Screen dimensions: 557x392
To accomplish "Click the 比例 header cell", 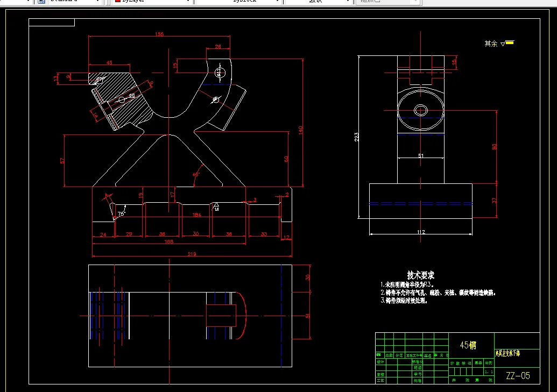I will pos(489,363).
